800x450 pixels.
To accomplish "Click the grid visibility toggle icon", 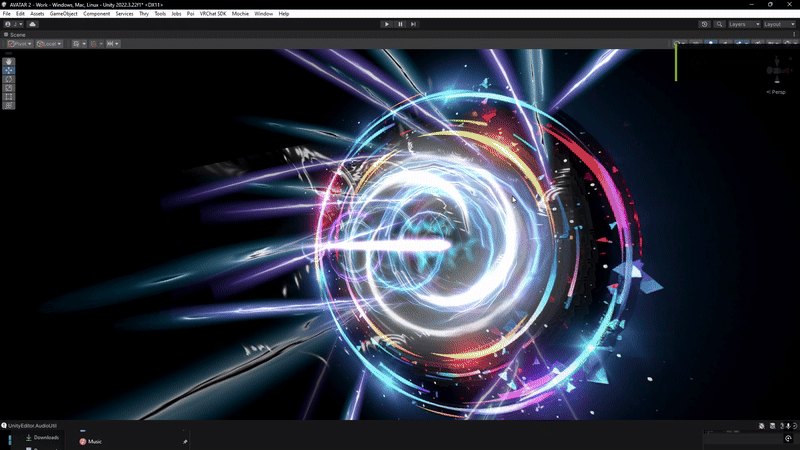I will point(76,44).
